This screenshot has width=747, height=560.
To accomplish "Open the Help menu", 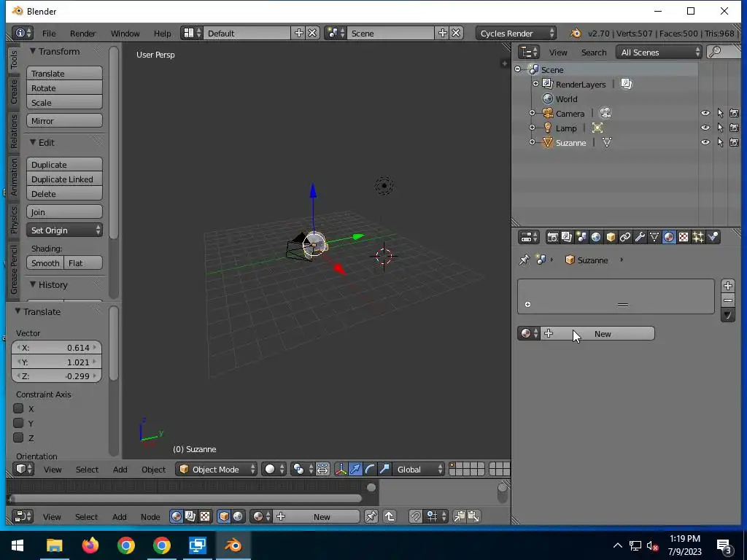I will (162, 34).
